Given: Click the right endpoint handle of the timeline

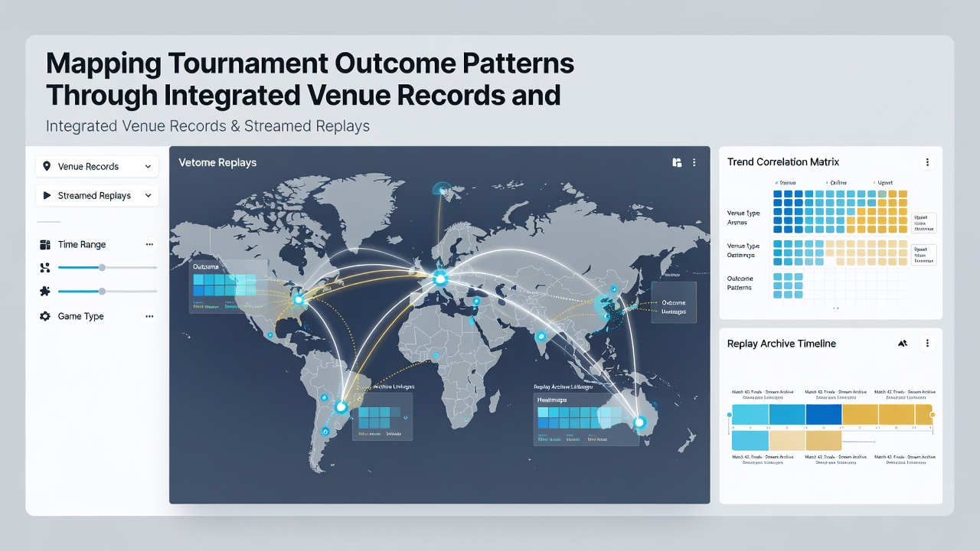Looking at the screenshot, I should (x=932, y=415).
